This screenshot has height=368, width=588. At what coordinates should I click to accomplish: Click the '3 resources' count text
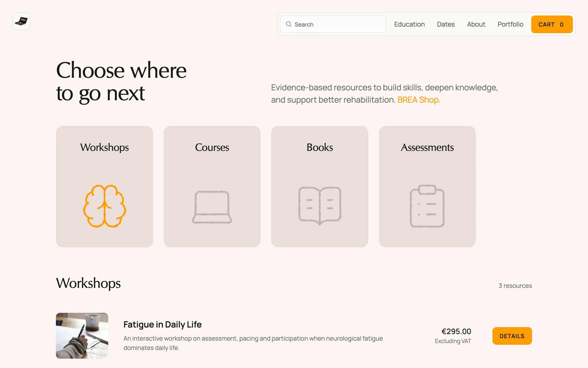coord(515,286)
